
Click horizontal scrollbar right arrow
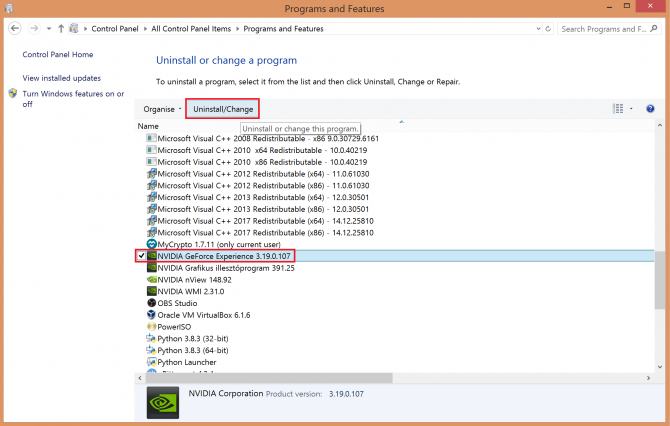click(x=648, y=378)
